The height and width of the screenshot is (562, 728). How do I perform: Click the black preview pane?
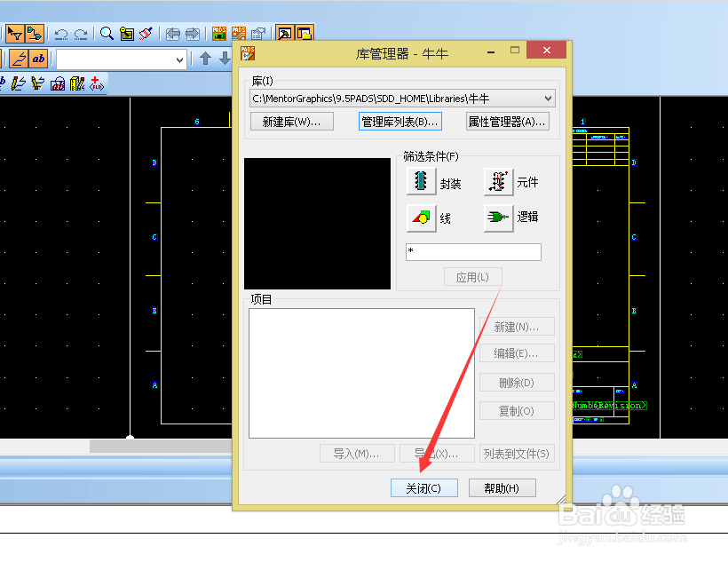click(317, 224)
